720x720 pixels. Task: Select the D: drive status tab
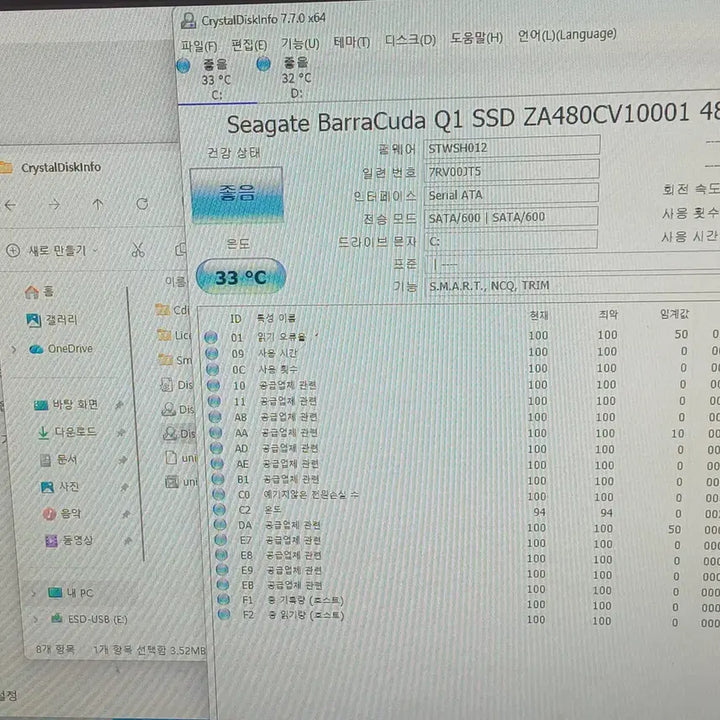point(297,79)
